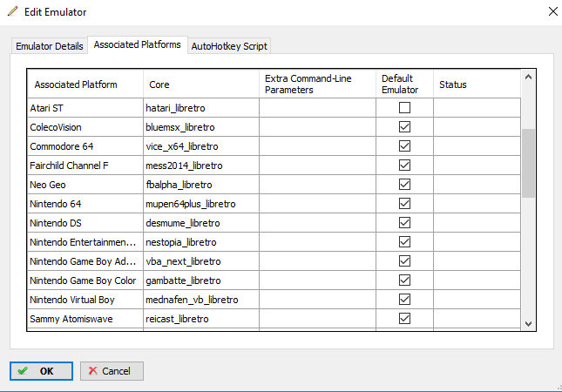Click the Core column header

tap(201, 84)
